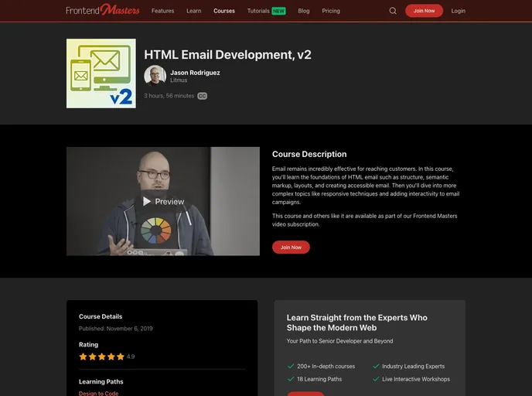Viewport: 532px width, 396px height.
Task: Open the Frontend Masters logo home link
Action: [103, 10]
